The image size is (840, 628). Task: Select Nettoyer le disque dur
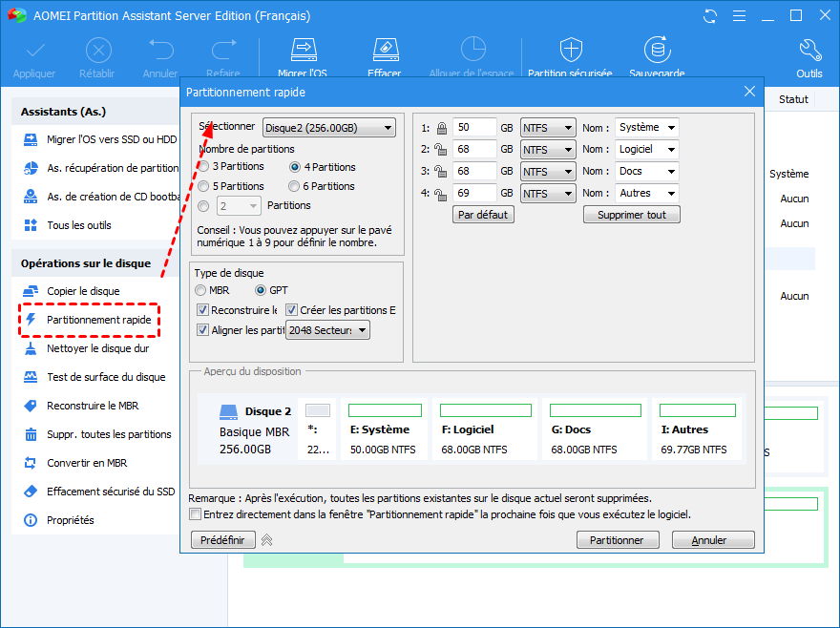(x=86, y=348)
